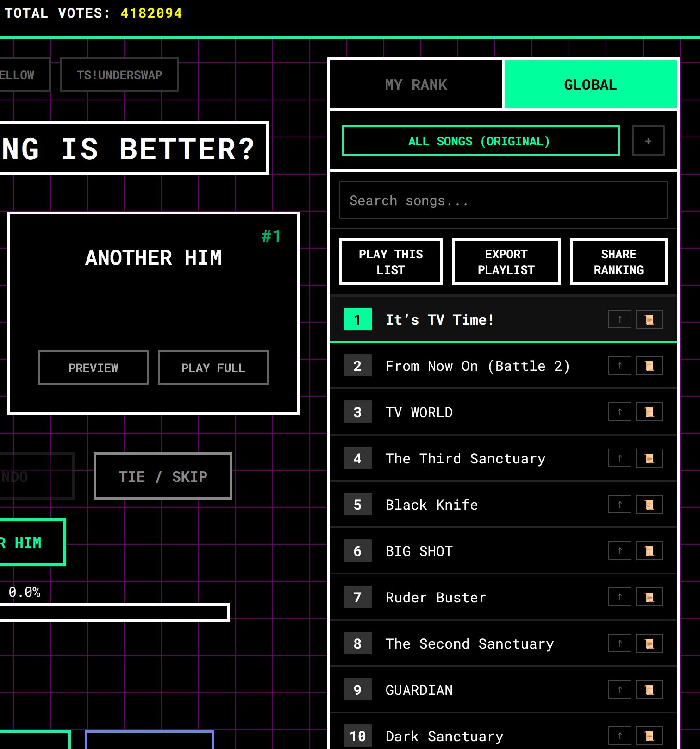Image resolution: width=700 pixels, height=749 pixels.
Task: Click scroll icon for Black Knife
Action: pos(650,505)
